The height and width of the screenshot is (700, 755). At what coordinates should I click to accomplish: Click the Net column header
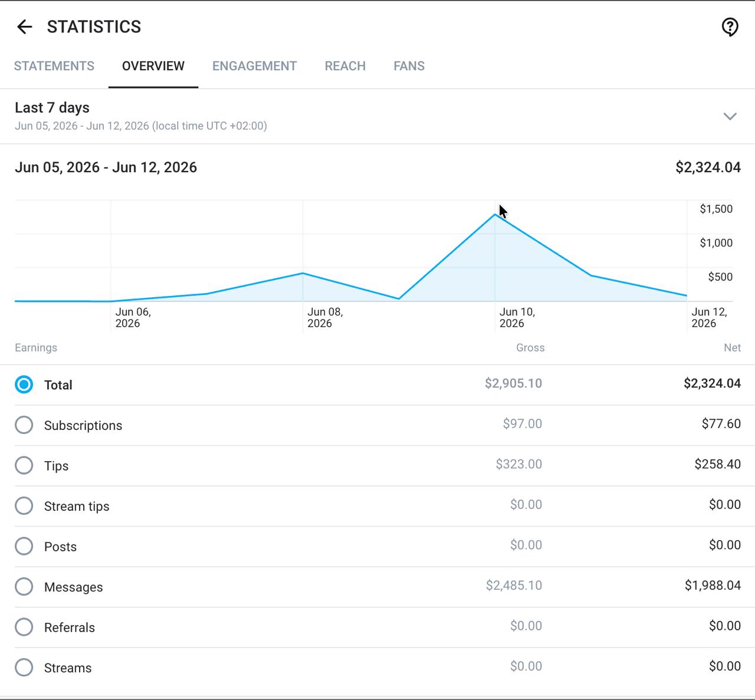click(x=732, y=348)
